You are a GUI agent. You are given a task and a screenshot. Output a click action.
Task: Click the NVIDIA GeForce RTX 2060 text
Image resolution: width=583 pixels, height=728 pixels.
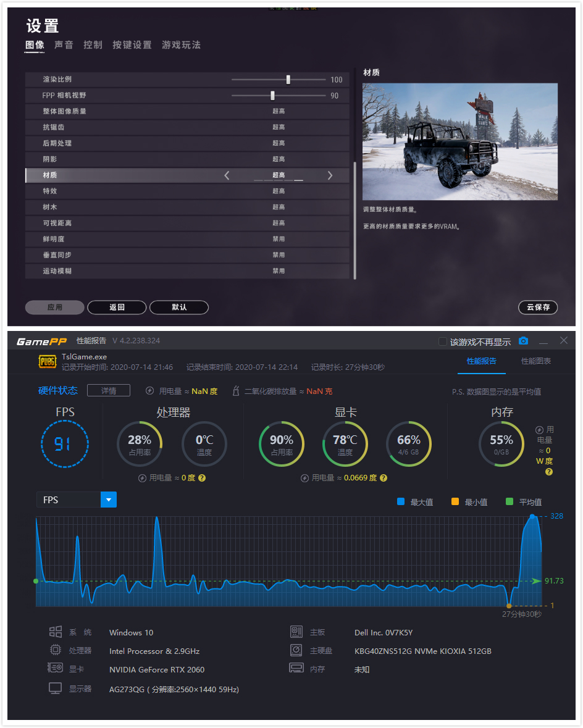(156, 669)
